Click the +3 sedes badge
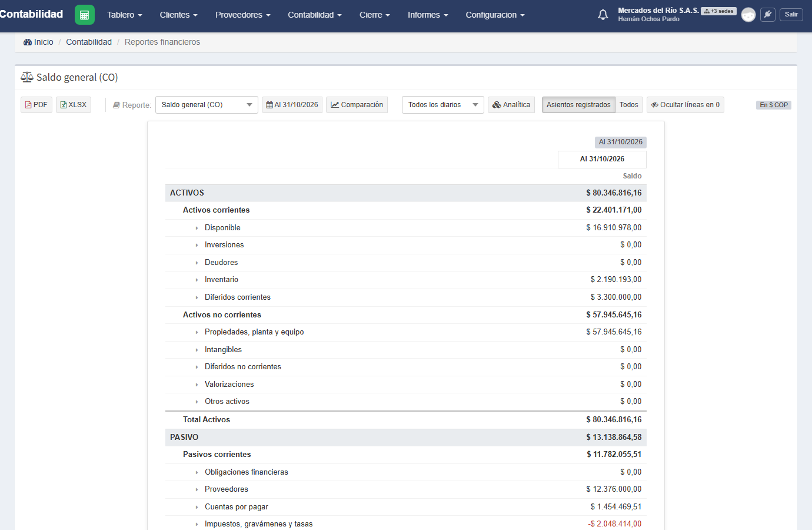Viewport: 812px width, 530px height. (x=718, y=11)
